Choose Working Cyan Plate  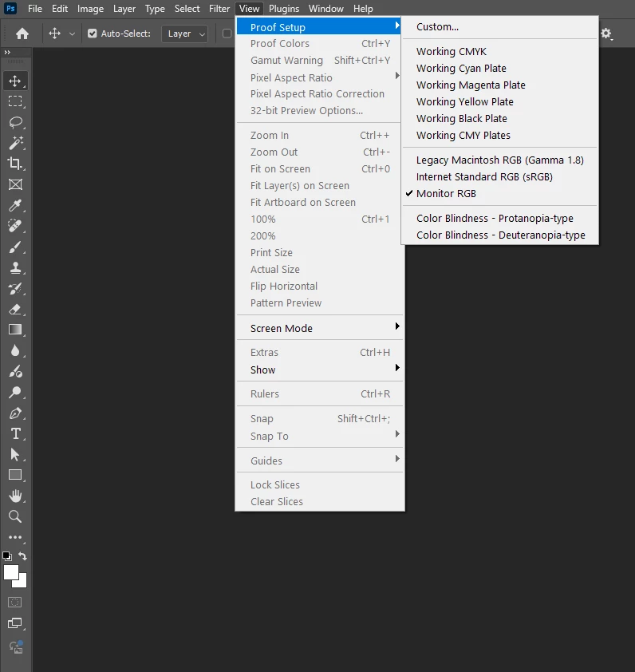click(x=499, y=68)
